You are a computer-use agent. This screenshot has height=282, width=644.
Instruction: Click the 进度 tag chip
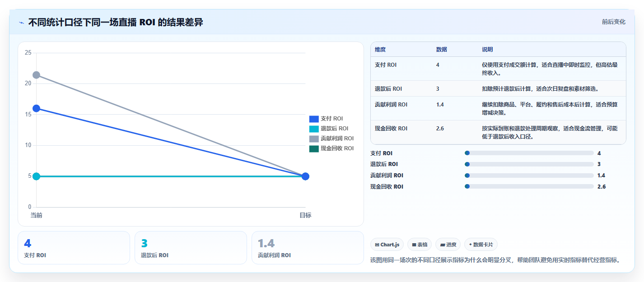coord(448,245)
